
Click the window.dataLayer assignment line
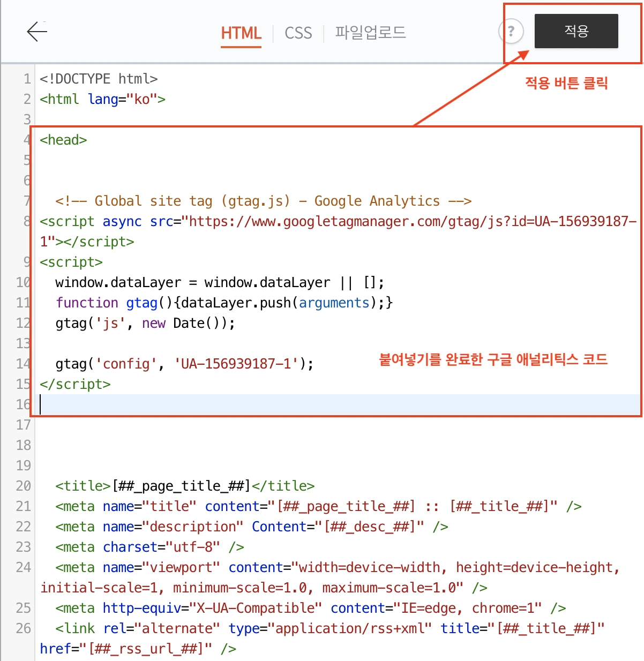(220, 282)
